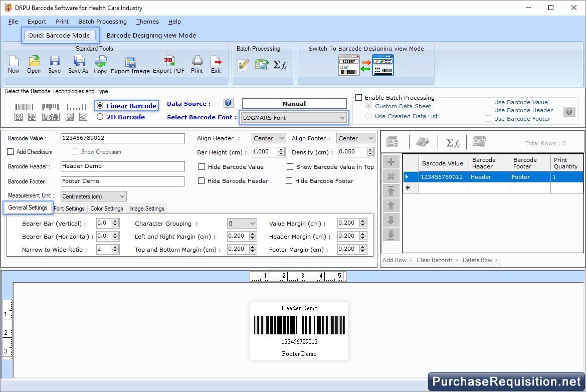Select the Sum fx formula icon under Batch Processing
This screenshot has width=586, height=392.
click(x=280, y=65)
